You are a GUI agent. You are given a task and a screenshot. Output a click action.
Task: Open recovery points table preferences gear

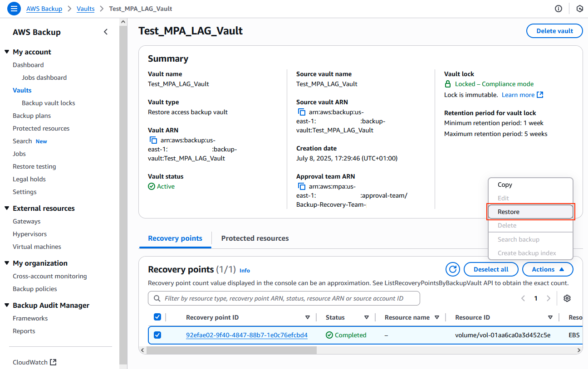[567, 298]
